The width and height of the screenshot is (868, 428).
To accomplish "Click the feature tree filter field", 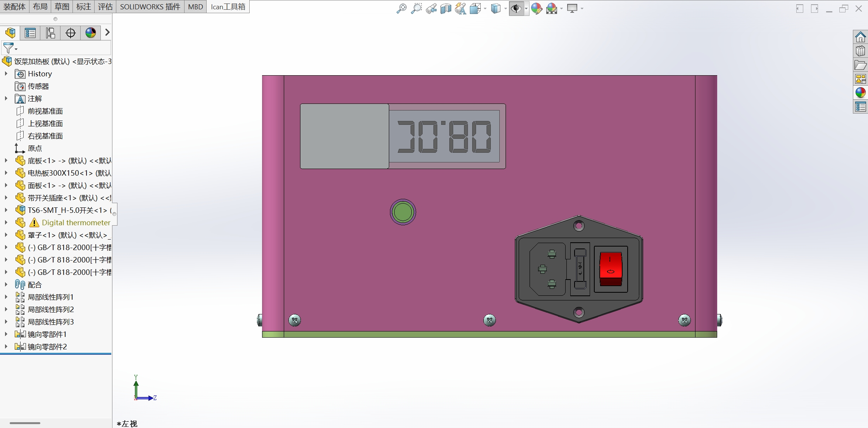I will click(62, 48).
